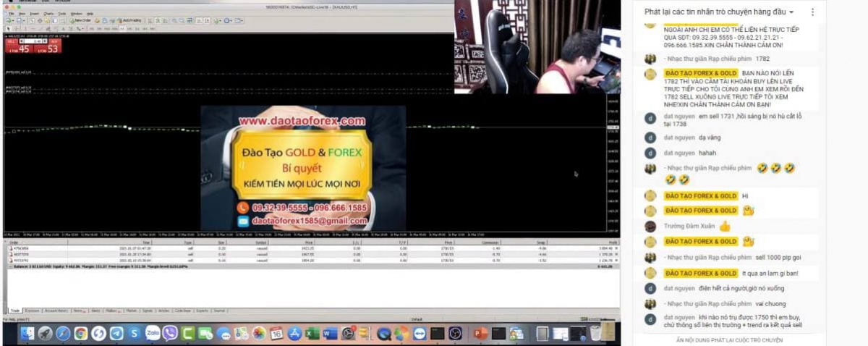
Task: Switch to the Exposure tab
Action: (x=32, y=311)
